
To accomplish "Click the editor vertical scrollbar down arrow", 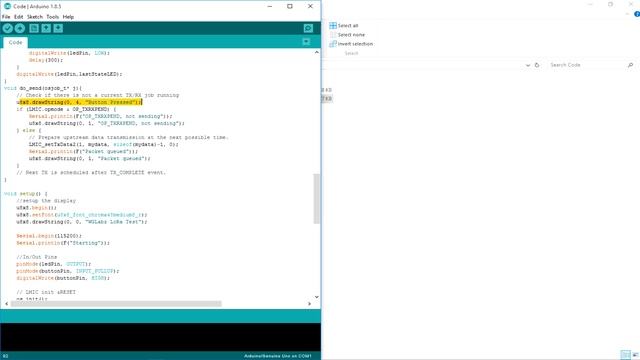I will [x=317, y=297].
